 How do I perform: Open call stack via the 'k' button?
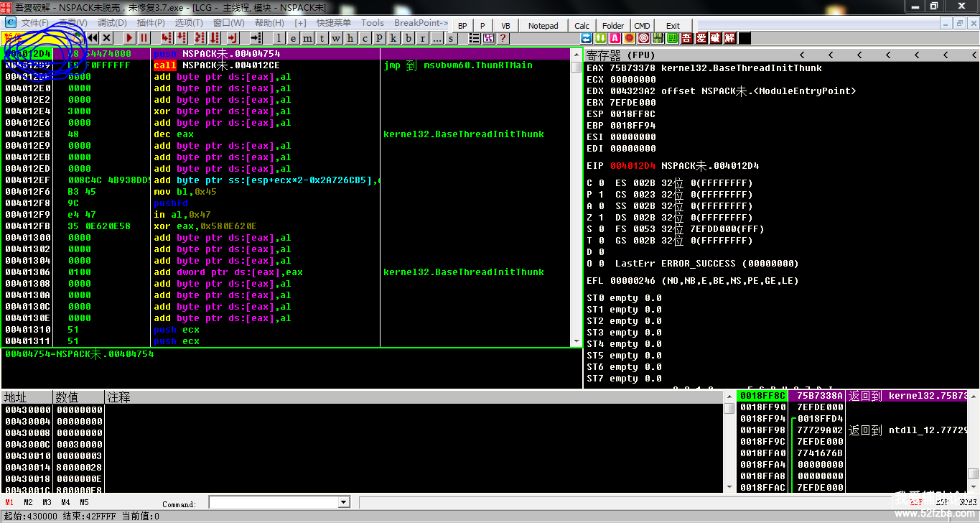[394, 38]
